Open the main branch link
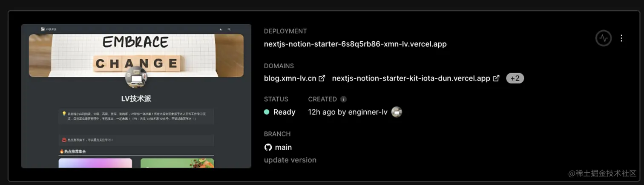This screenshot has width=644, height=185. 283,147
